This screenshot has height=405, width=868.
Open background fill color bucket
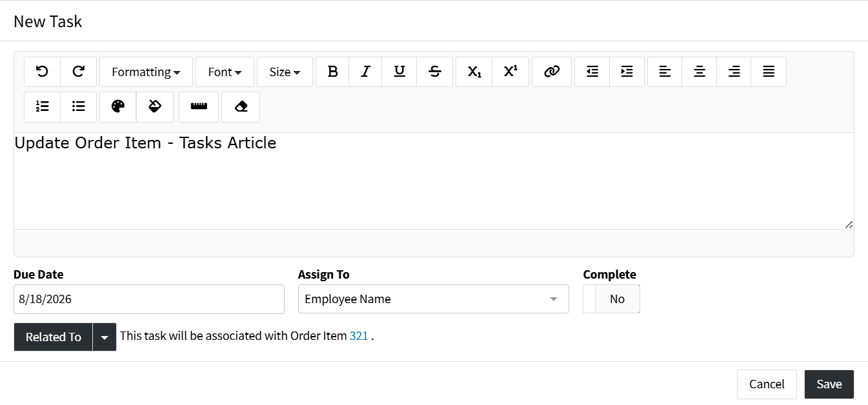pos(155,106)
